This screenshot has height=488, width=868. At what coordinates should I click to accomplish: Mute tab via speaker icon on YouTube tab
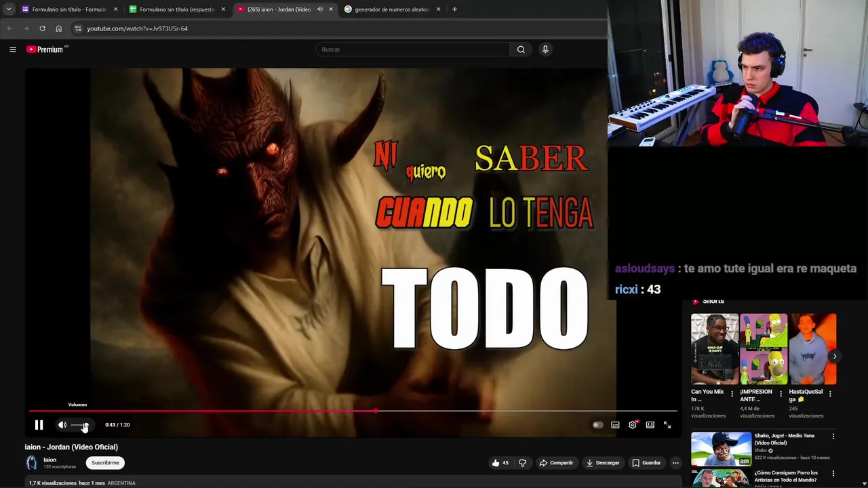pos(319,9)
